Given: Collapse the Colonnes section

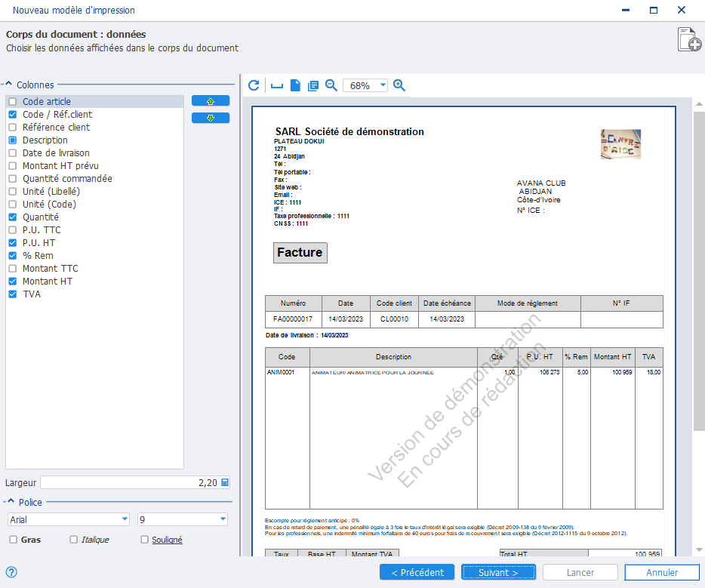Looking at the screenshot, I should pos(8,84).
